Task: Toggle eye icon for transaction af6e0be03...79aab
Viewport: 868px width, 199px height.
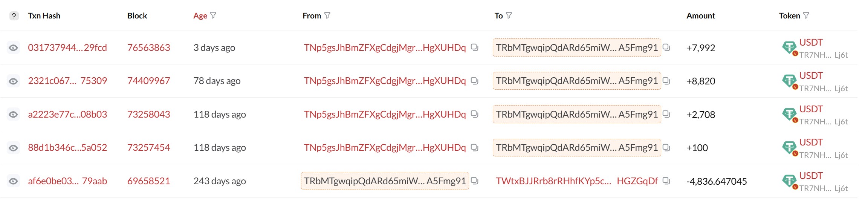Action: pyautogui.click(x=13, y=181)
